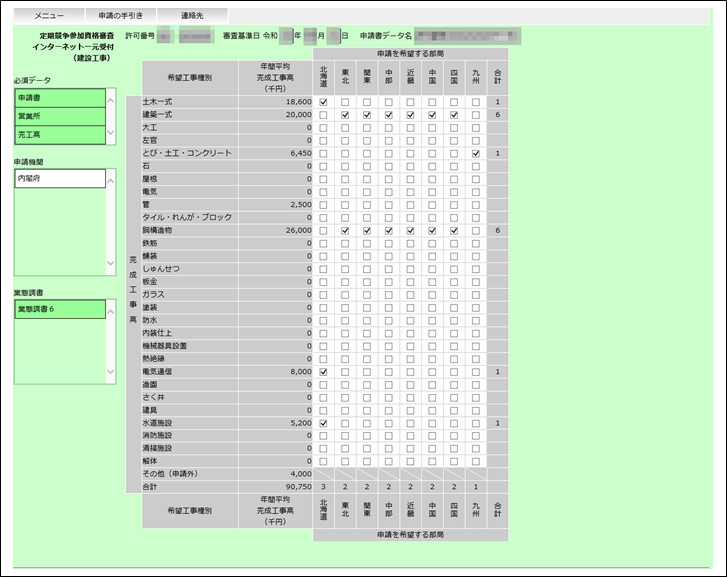Open the 連絡先 tab

click(192, 16)
